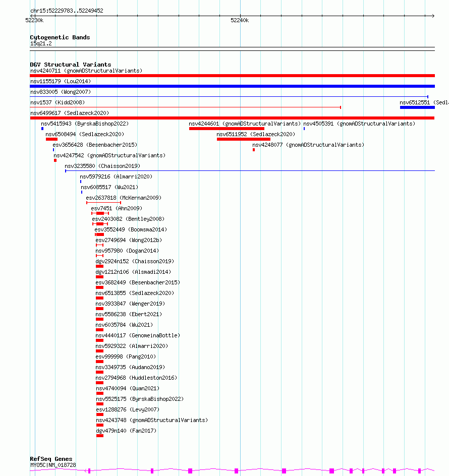
Task: Click the red bar under nsv6508494
Action: (51, 139)
